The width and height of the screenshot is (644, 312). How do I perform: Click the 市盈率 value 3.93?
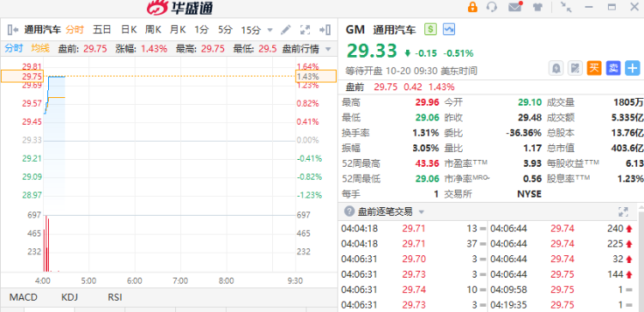pos(532,163)
